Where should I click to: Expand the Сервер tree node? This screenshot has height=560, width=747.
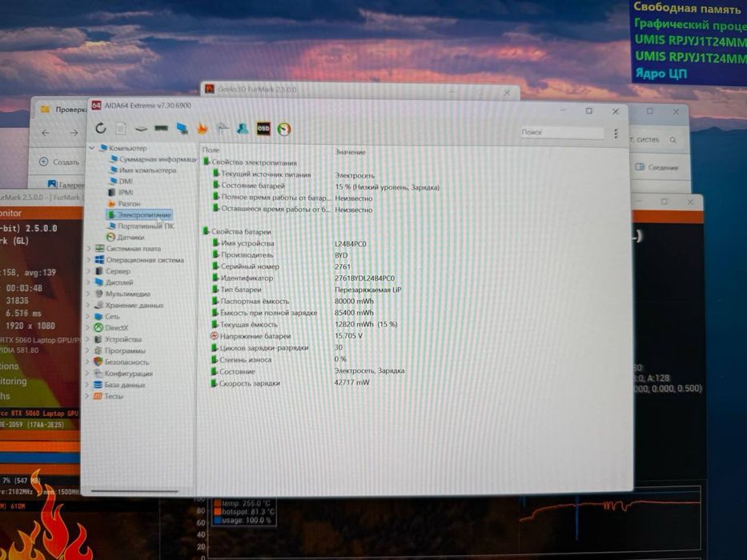[x=89, y=271]
